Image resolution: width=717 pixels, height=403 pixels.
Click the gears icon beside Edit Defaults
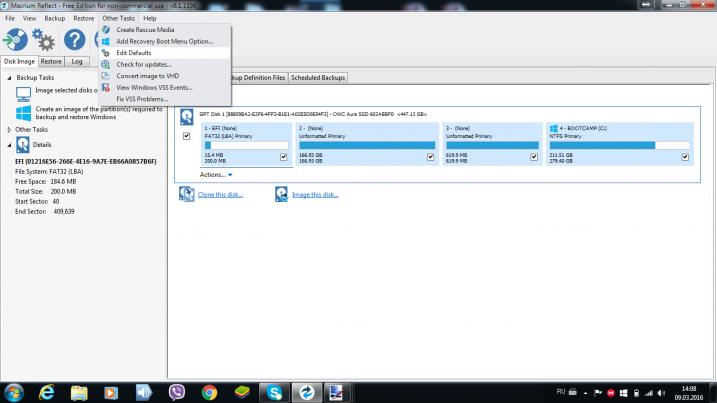106,53
